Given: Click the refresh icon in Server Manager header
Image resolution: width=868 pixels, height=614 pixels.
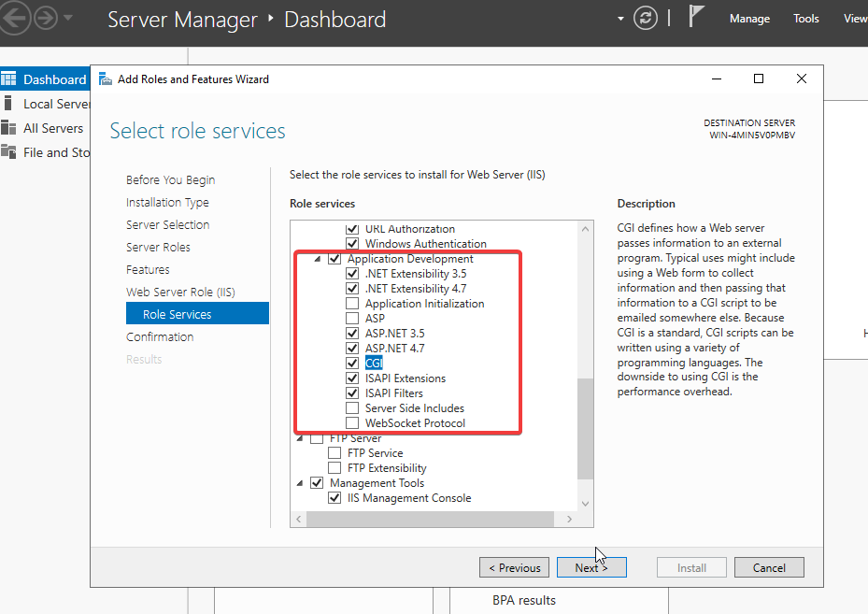Looking at the screenshot, I should point(646,19).
